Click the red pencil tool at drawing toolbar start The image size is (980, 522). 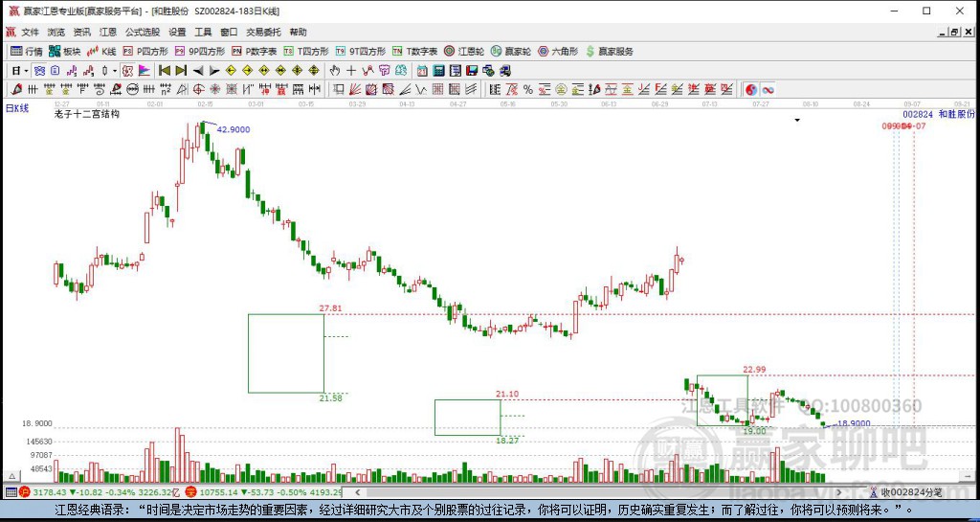click(x=16, y=89)
